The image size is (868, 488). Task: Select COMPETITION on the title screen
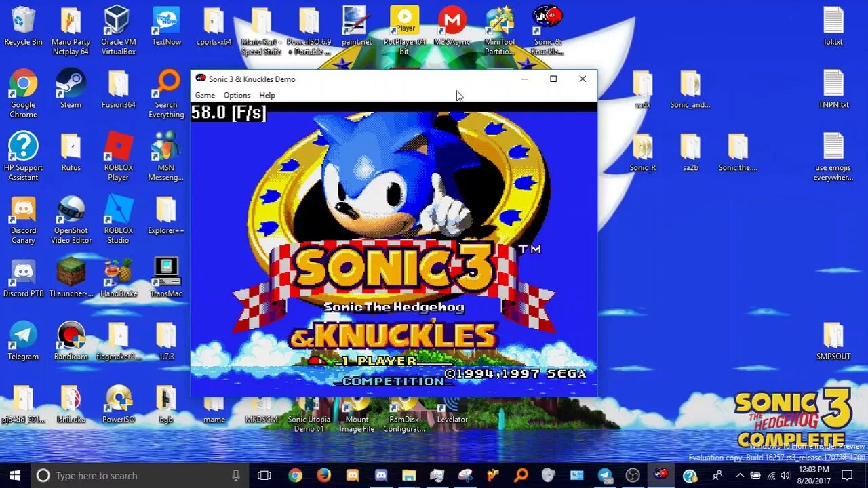point(393,381)
